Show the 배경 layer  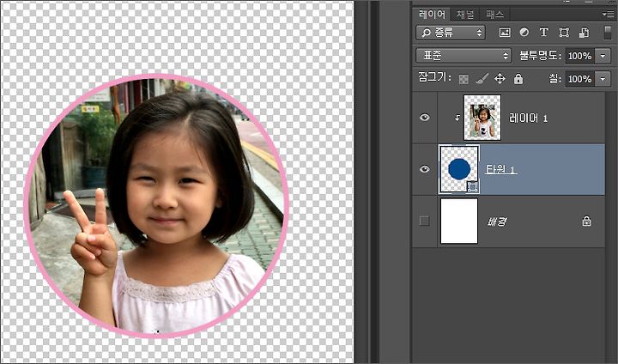click(425, 221)
